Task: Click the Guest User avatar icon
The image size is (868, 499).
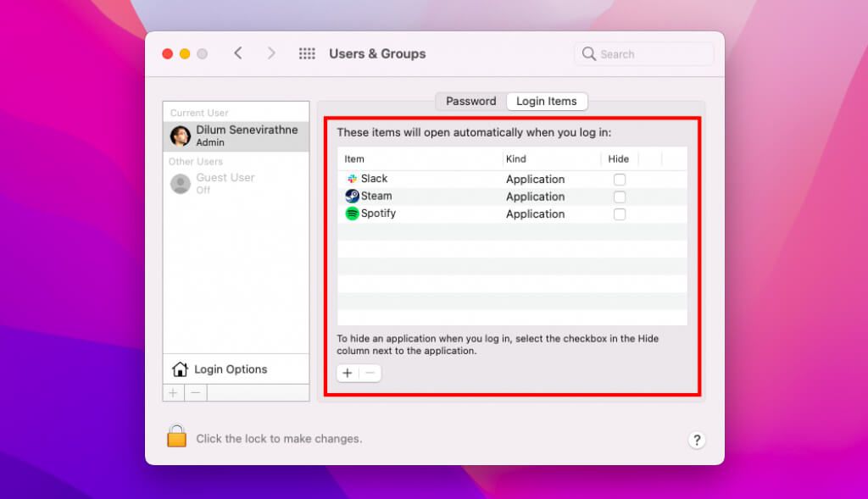Action: pyautogui.click(x=180, y=184)
